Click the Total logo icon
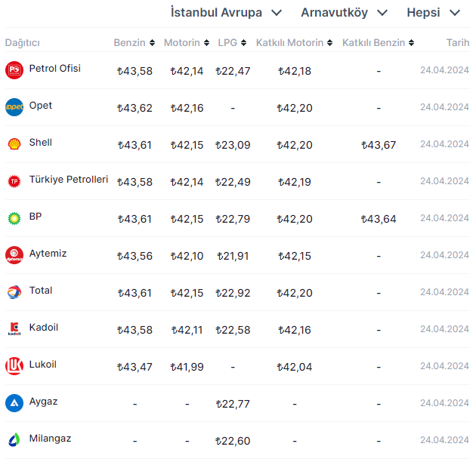Image resolution: width=476 pixels, height=459 pixels. pos(14,292)
